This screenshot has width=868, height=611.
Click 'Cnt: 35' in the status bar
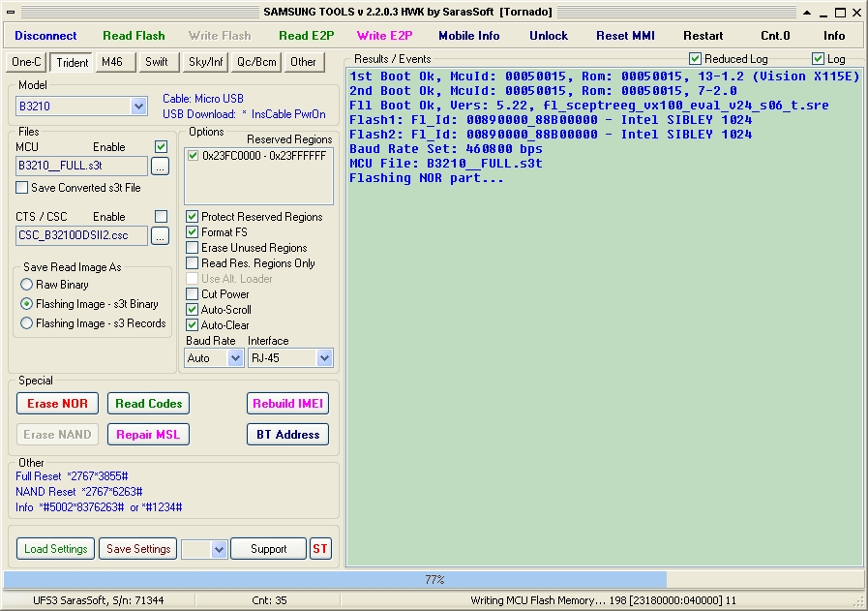coord(269,600)
